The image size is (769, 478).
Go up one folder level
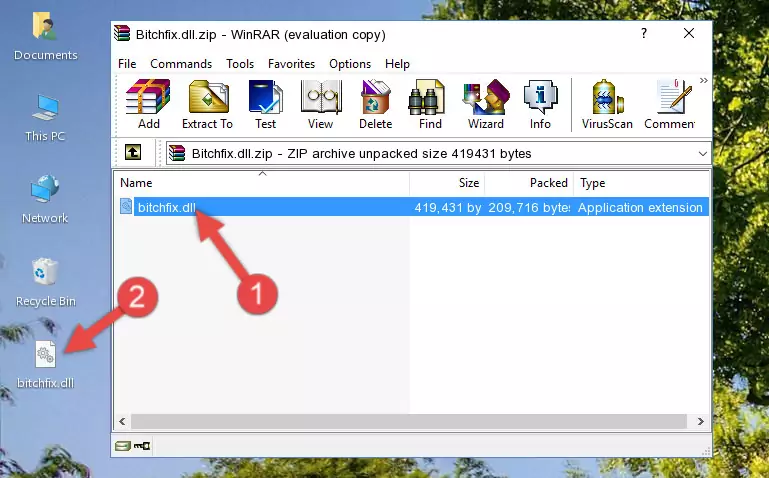[133, 152]
